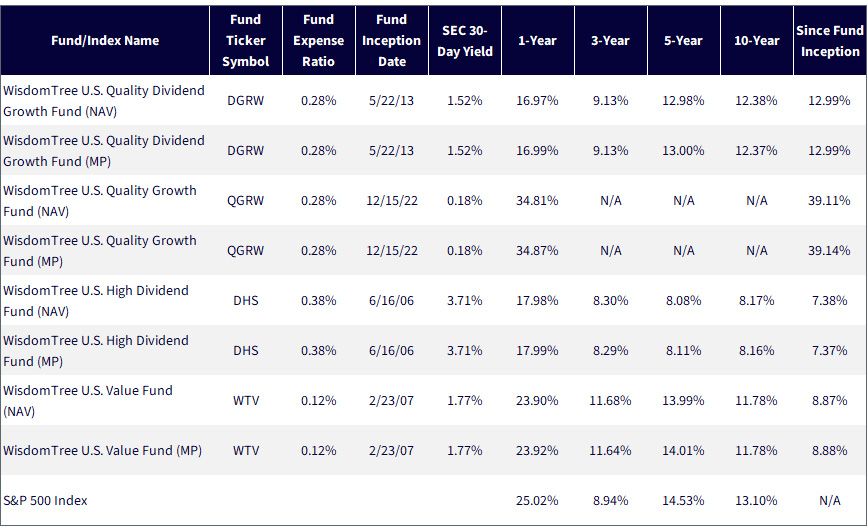Select the Fund Inception Date header
Screen dimensions: 868x532
[391, 40]
